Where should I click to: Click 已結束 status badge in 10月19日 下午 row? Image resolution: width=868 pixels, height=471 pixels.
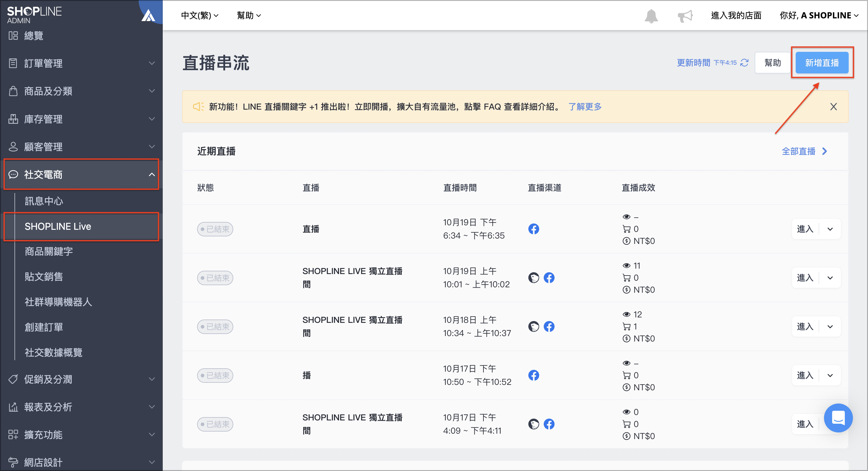[215, 229]
